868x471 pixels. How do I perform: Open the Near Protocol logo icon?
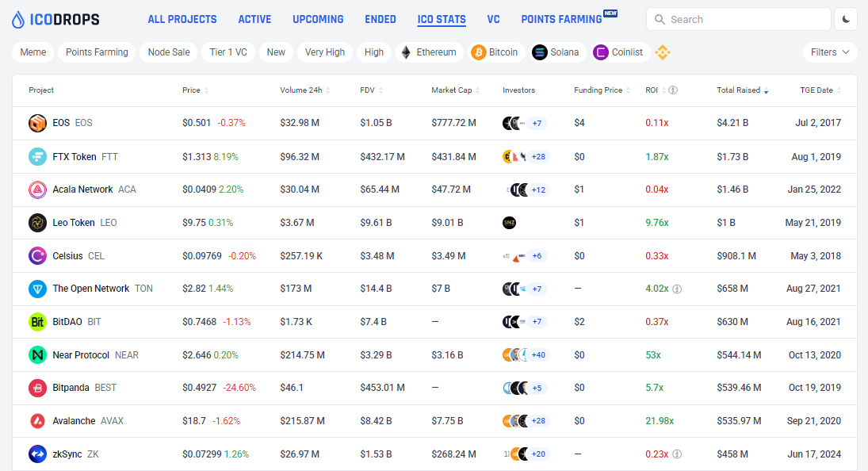[x=37, y=354]
